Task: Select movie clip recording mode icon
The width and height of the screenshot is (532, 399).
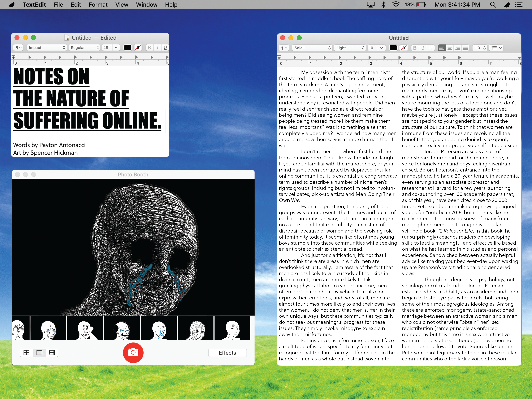Action: (52, 353)
